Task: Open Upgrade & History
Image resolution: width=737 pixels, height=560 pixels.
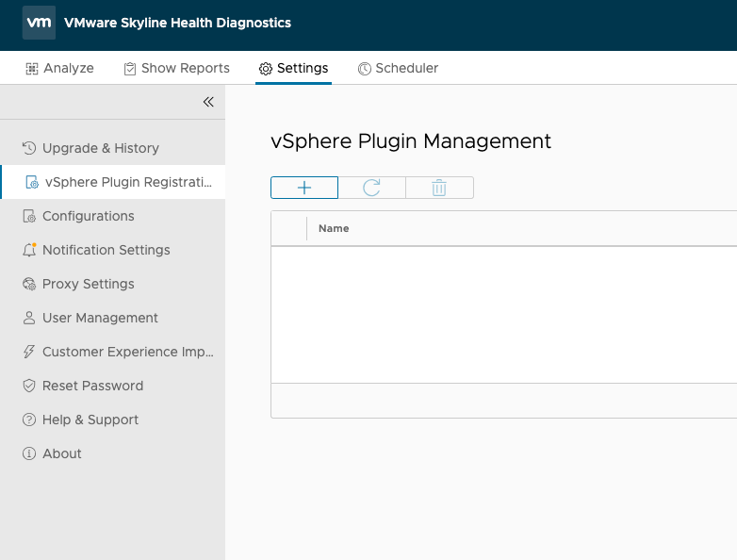Action: coord(113,148)
